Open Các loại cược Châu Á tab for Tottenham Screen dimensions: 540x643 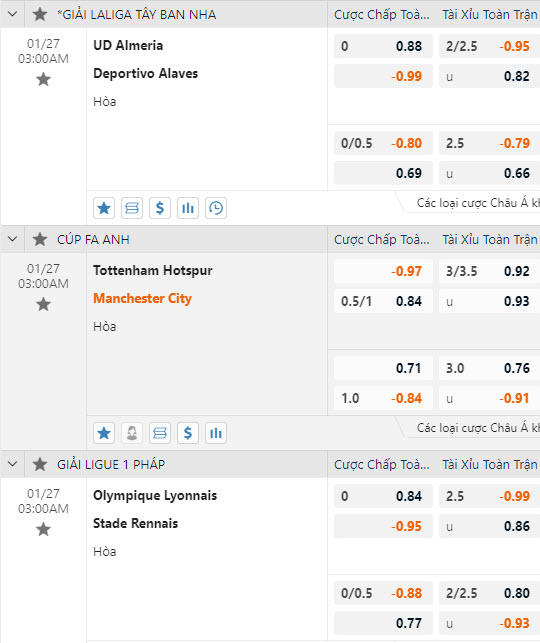tap(478, 428)
